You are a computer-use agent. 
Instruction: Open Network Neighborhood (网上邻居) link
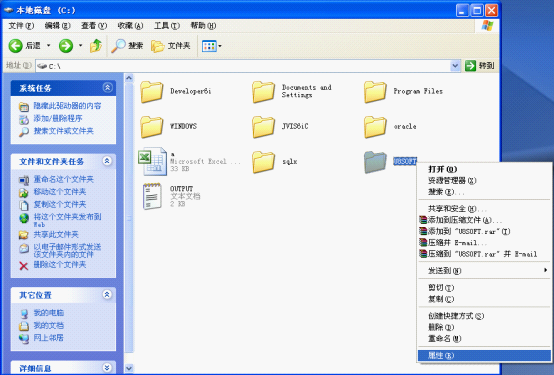coord(48,338)
